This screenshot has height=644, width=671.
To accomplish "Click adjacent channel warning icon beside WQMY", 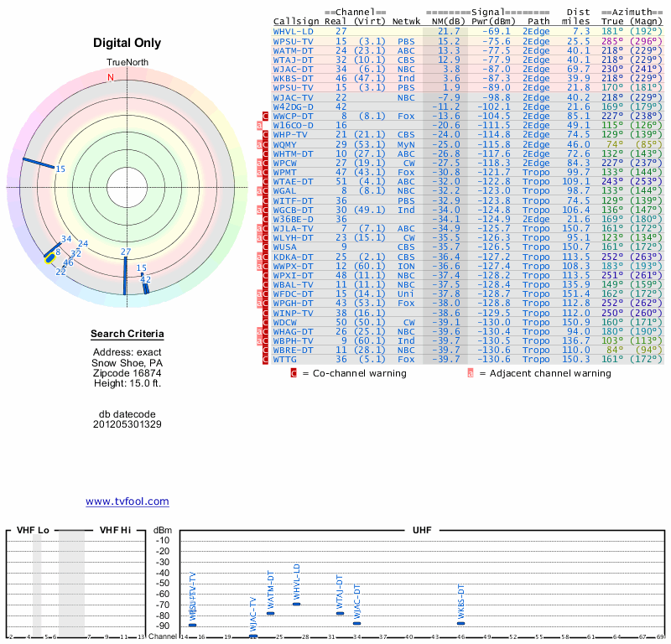I will (260, 144).
